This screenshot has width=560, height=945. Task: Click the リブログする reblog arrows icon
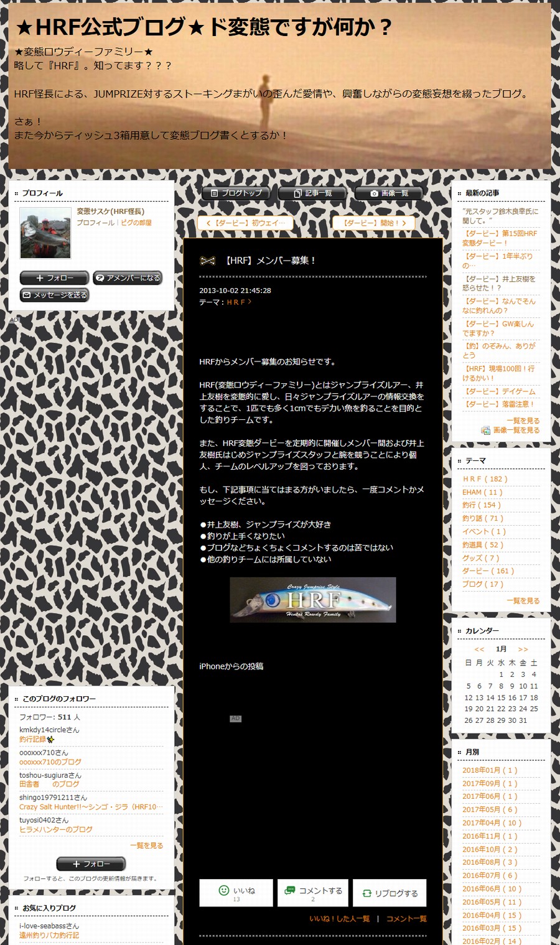367,893
